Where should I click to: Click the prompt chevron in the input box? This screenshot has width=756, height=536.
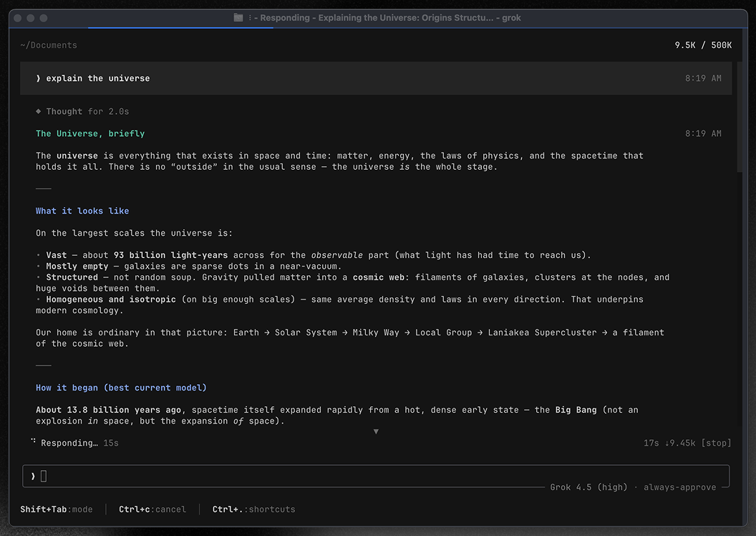pos(33,477)
